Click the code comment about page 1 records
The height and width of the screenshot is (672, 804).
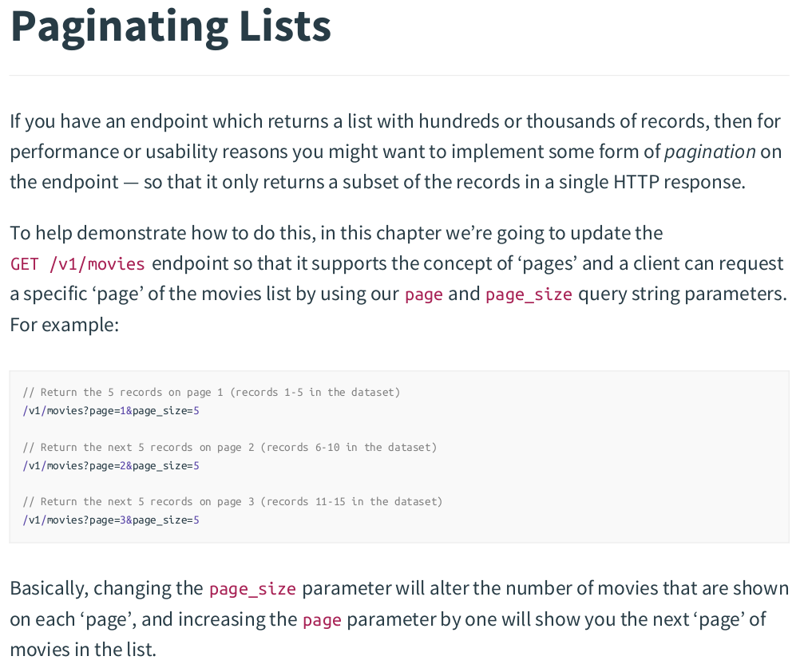pyautogui.click(x=212, y=392)
